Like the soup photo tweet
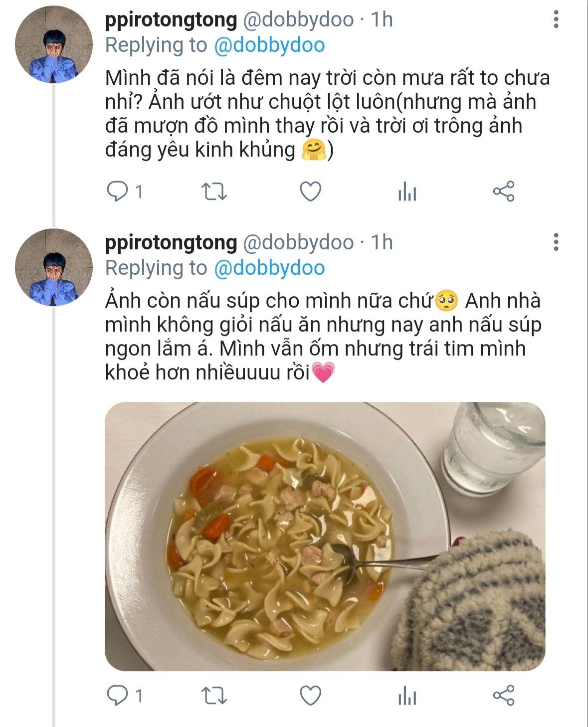Screen dimensions: 588x727 click(310, 696)
